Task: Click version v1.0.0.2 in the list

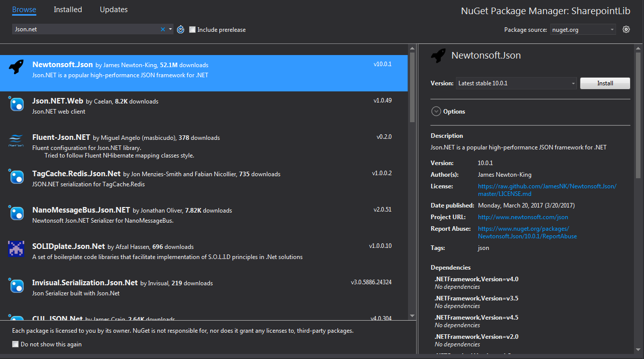Action: point(382,173)
